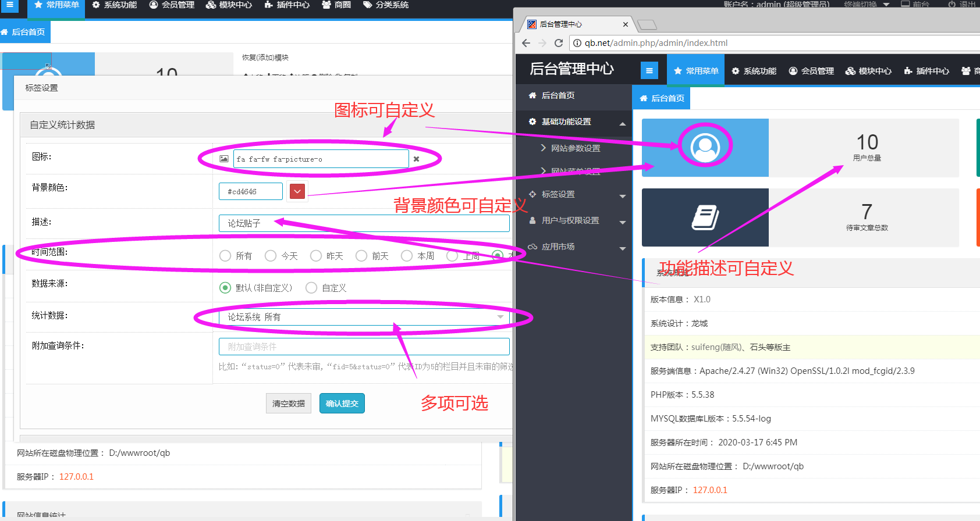
Task: Click the browser back arrow
Action: tap(526, 43)
